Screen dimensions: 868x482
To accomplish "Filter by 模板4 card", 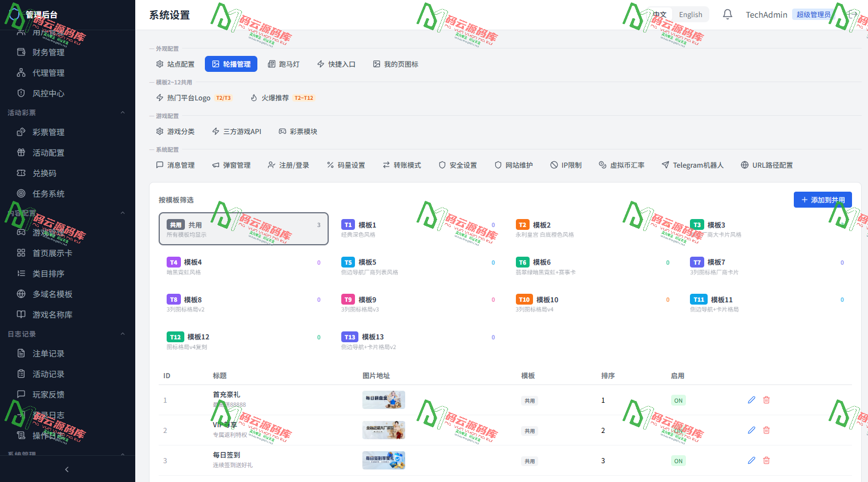I will pos(244,266).
